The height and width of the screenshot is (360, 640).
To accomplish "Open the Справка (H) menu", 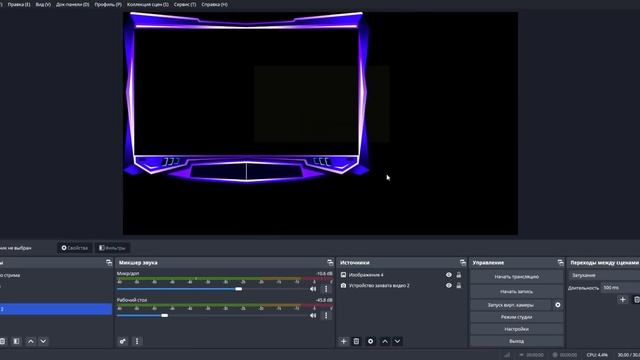I will pos(214,4).
